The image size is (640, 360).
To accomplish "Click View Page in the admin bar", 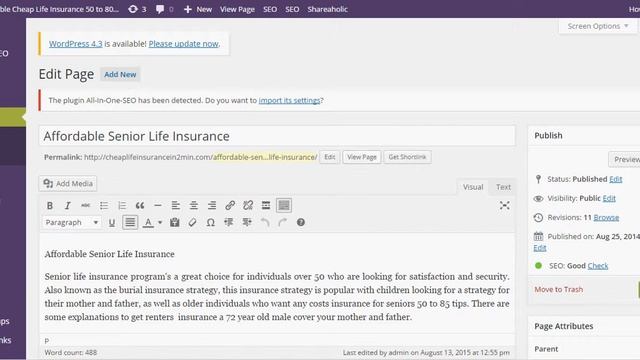I will point(237,9).
